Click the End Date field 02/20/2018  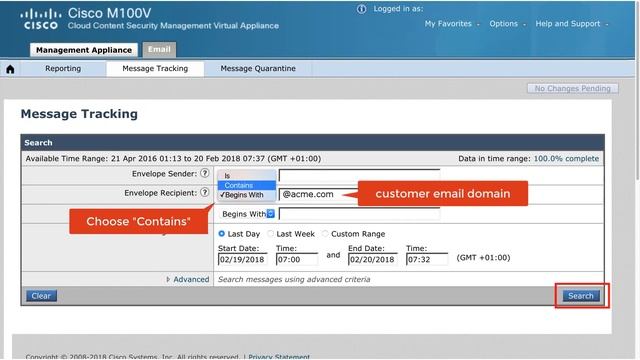tap(372, 260)
